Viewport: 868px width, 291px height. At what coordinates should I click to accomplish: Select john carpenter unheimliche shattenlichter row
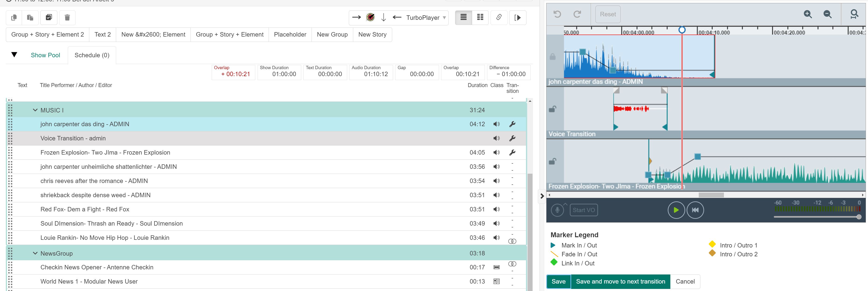(x=266, y=166)
